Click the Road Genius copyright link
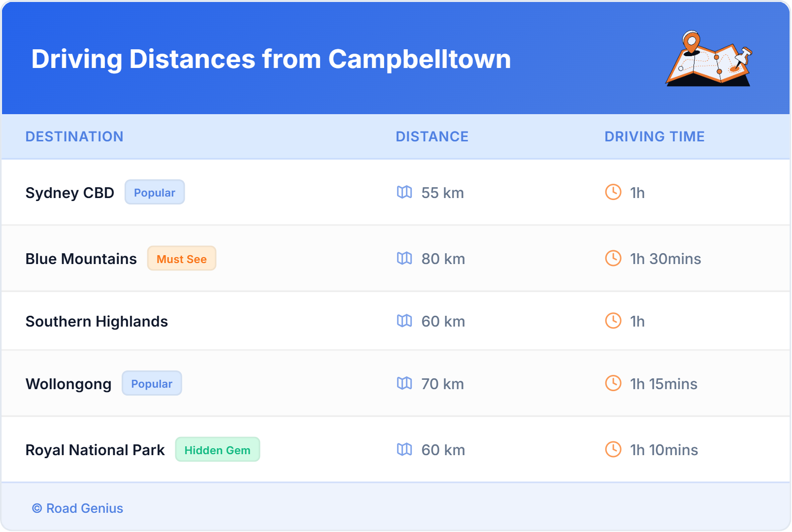The width and height of the screenshot is (792, 532). tap(77, 508)
